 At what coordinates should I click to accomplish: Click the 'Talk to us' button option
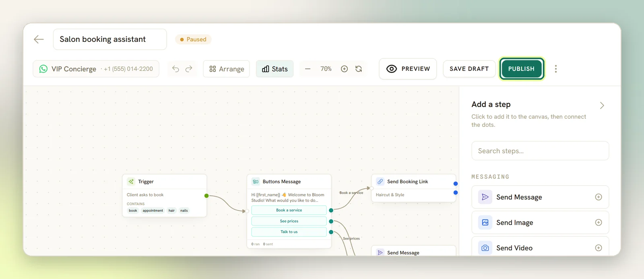pyautogui.click(x=289, y=232)
